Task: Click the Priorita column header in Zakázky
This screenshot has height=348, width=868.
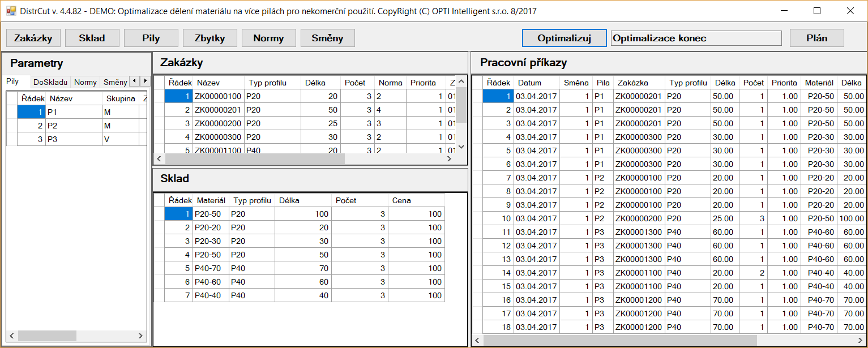Action: (x=426, y=83)
